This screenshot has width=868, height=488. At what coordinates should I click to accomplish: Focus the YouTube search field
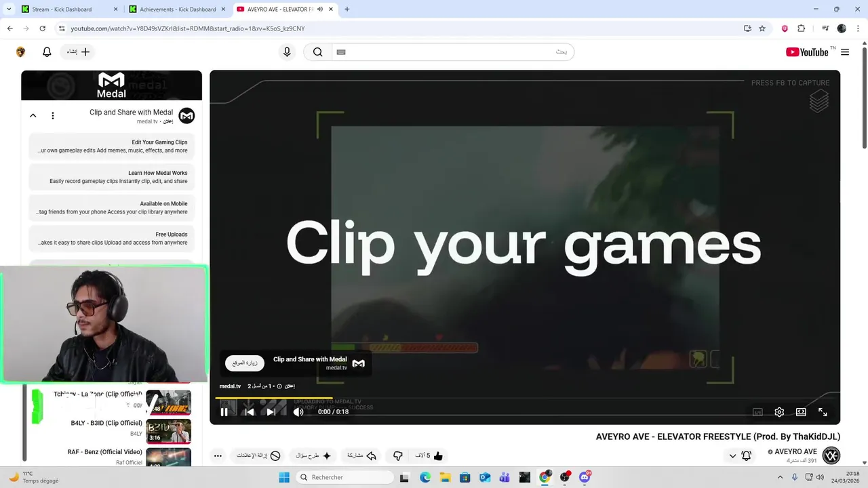point(453,52)
